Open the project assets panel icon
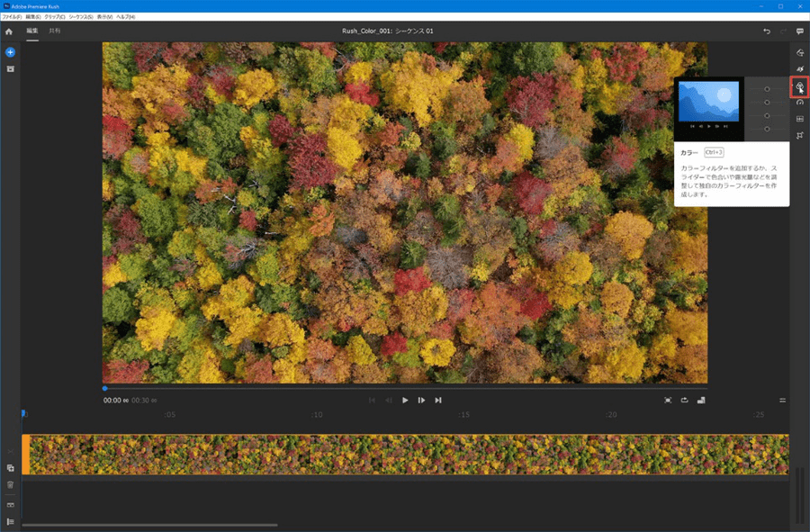 10,68
